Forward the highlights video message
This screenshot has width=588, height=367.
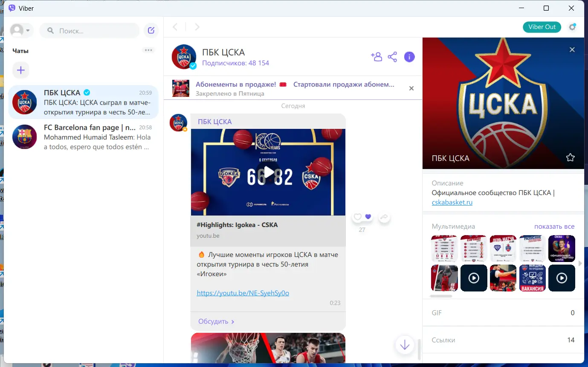pos(384,217)
